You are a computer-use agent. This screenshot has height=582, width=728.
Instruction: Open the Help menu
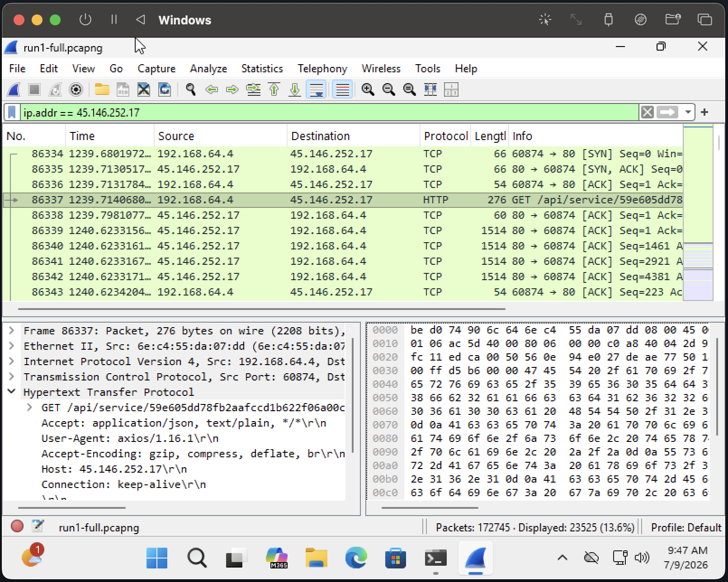(466, 69)
